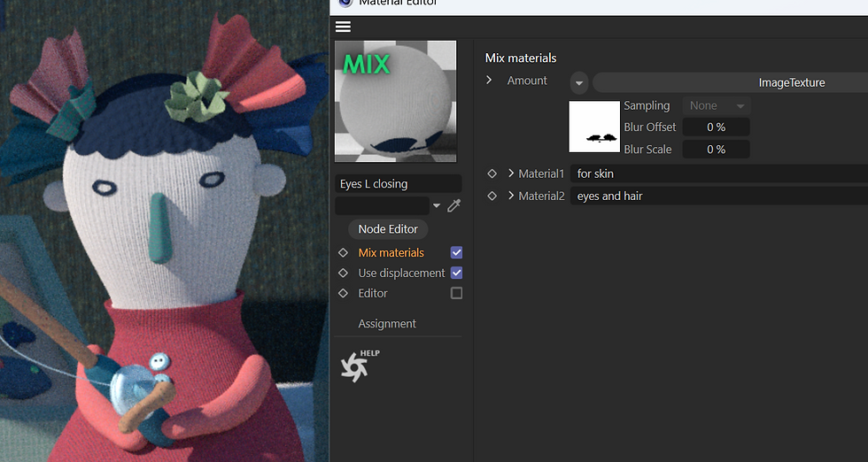Image resolution: width=868 pixels, height=462 pixels.
Task: Click the Blur Scale label
Action: (647, 150)
